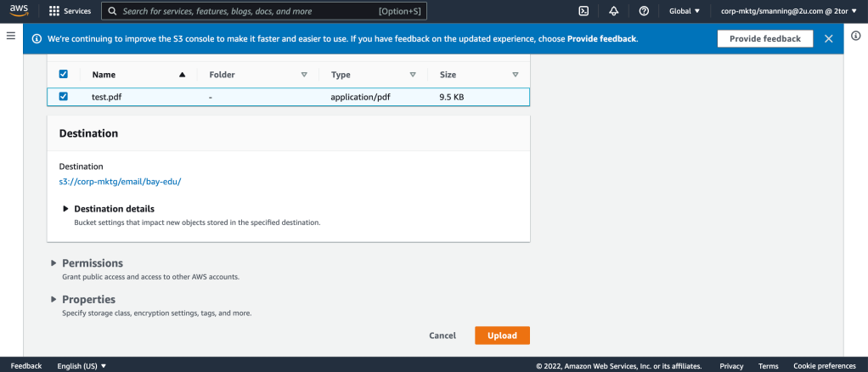The image size is (868, 372).
Task: Open the info panel icon on right
Action: coord(855,36)
